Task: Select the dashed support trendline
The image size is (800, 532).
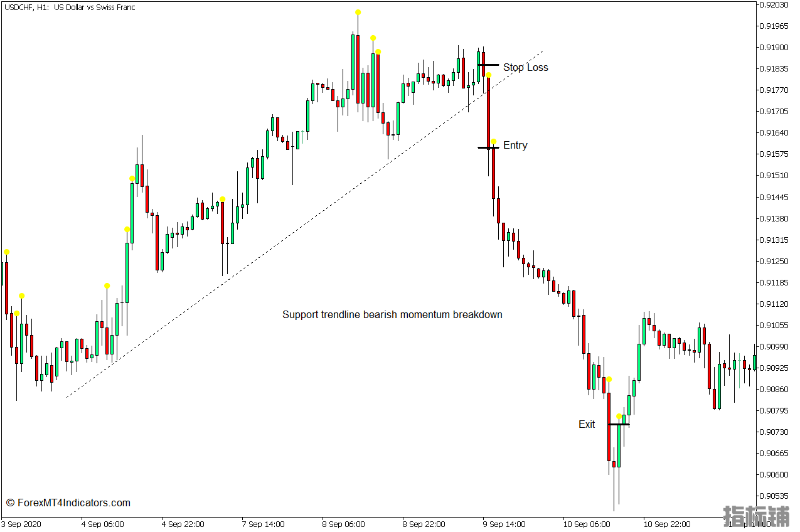Action: click(304, 224)
